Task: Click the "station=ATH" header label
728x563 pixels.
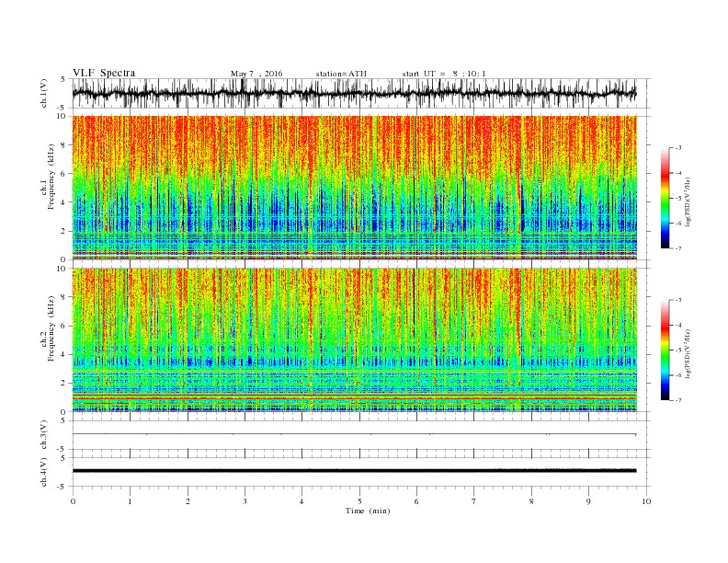Action: click(x=341, y=74)
